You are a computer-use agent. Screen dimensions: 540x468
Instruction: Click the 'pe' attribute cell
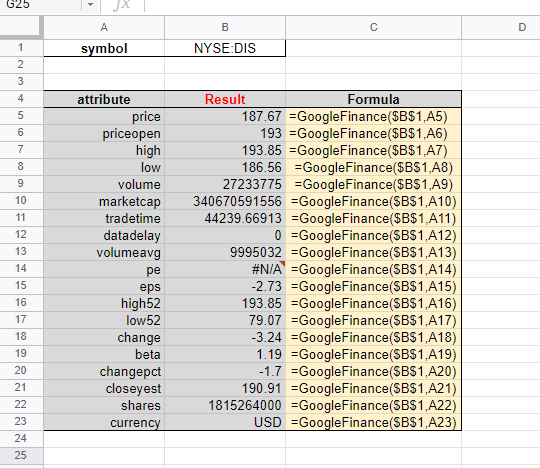click(104, 269)
